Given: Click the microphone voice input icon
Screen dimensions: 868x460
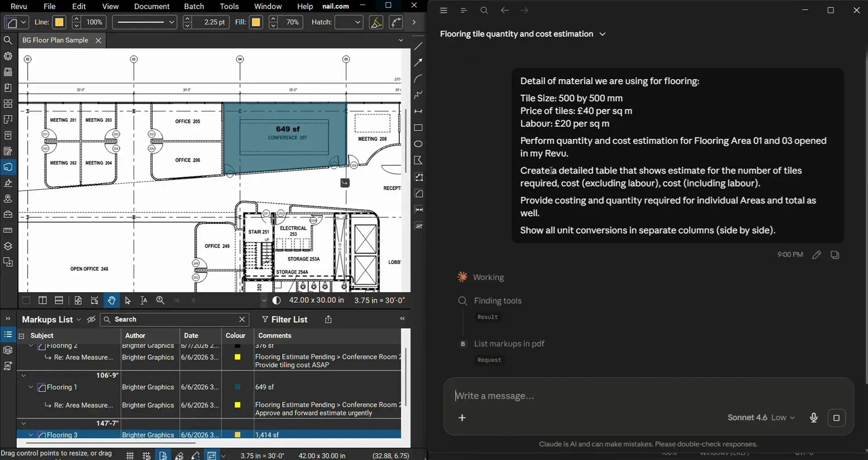Looking at the screenshot, I should click(814, 417).
